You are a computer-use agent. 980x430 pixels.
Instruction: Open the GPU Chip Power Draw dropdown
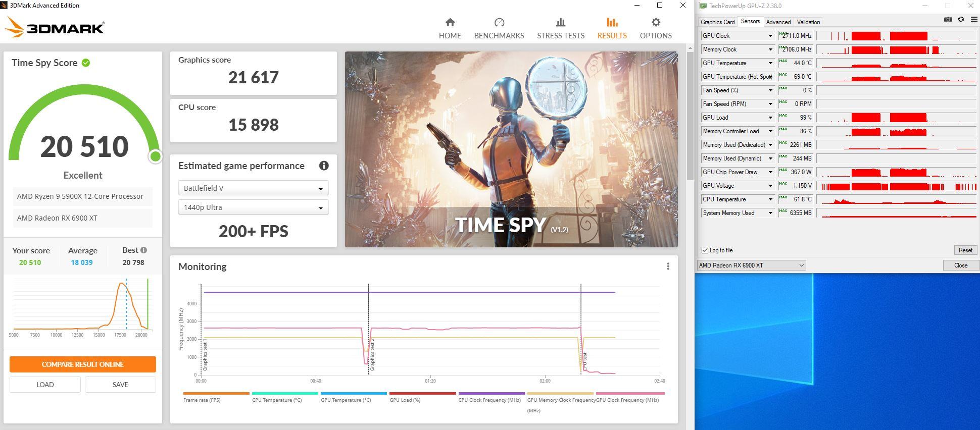[x=770, y=172]
